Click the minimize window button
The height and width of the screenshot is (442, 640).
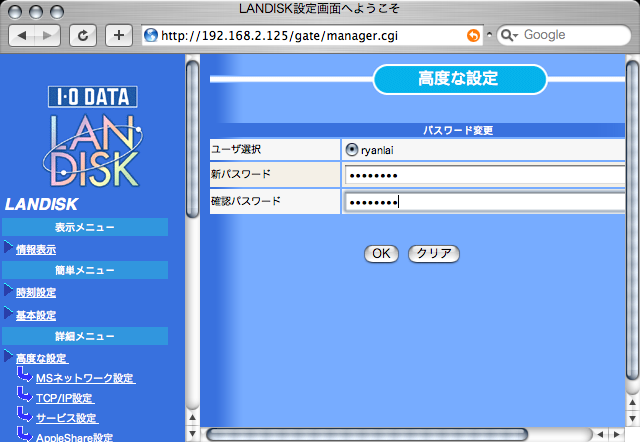pos(36,11)
